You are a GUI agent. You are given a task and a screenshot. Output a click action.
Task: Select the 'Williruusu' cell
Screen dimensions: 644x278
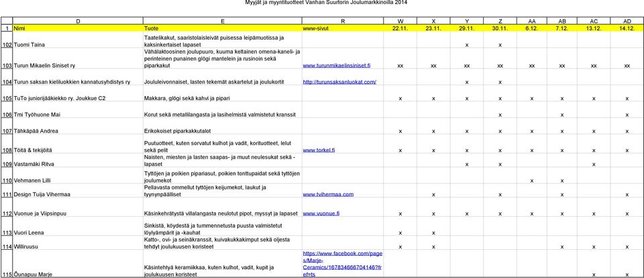pos(78,243)
